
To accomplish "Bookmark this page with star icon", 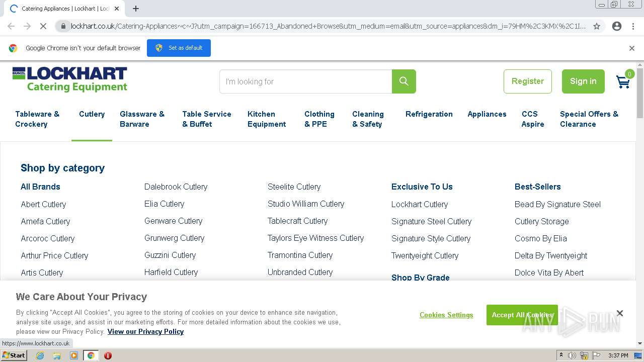I will pyautogui.click(x=597, y=26).
